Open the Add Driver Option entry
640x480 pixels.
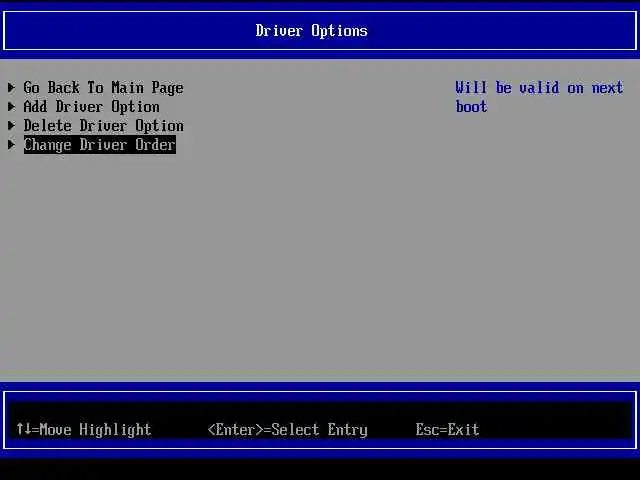(91, 107)
